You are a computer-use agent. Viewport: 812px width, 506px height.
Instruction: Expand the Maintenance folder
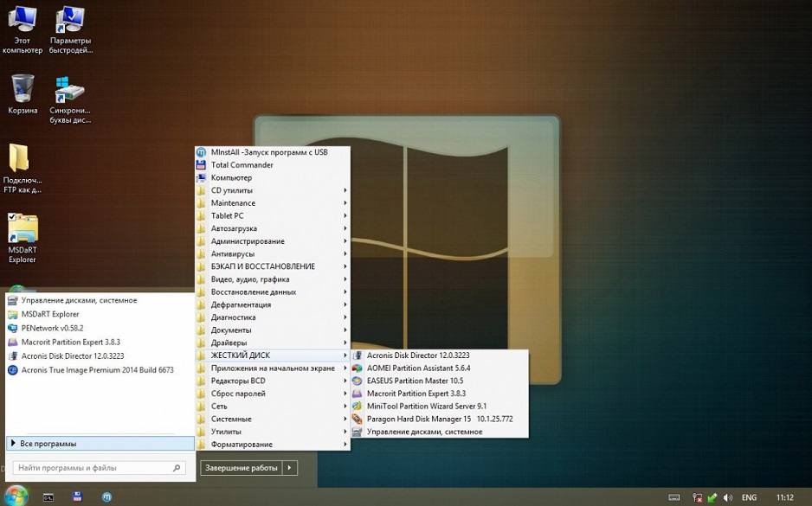(x=273, y=202)
